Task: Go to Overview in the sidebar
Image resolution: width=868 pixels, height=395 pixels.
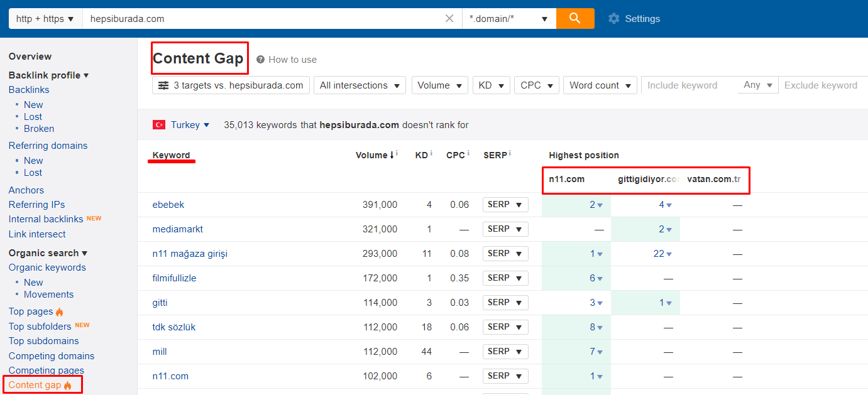Action: click(x=30, y=57)
